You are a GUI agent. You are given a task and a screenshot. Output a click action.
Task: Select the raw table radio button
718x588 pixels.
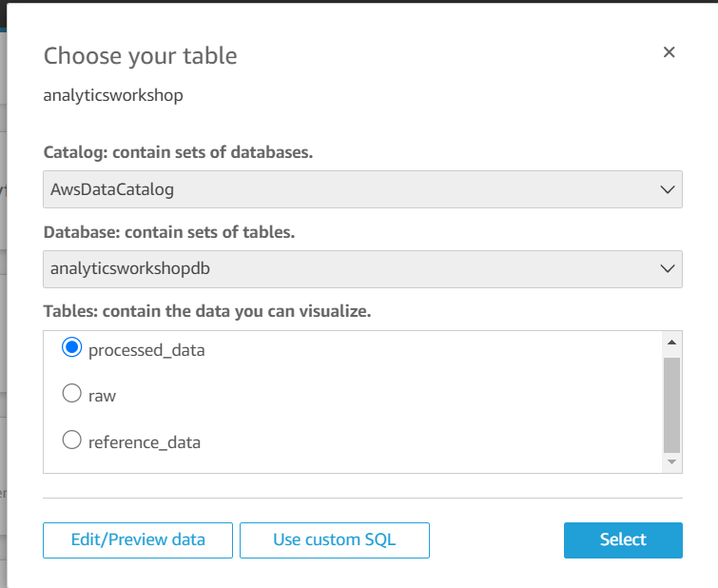(71, 395)
